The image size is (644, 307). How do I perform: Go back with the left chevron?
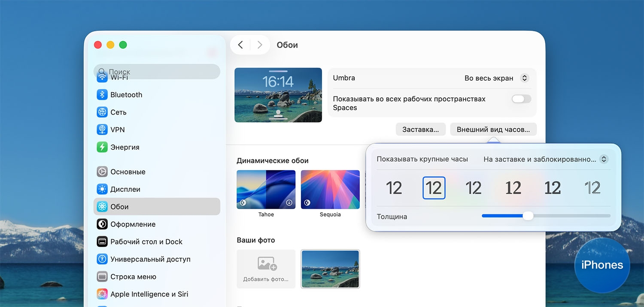(x=240, y=45)
